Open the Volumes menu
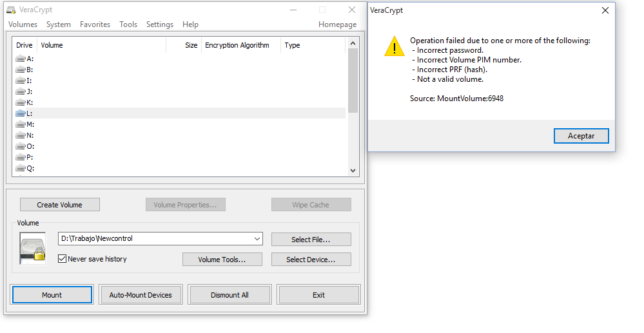 [x=23, y=24]
